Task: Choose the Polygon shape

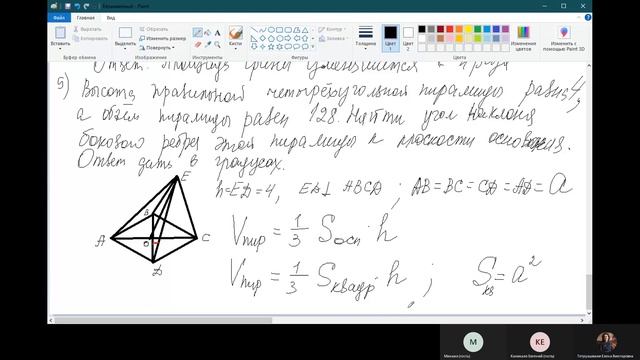Action: [x=297, y=30]
